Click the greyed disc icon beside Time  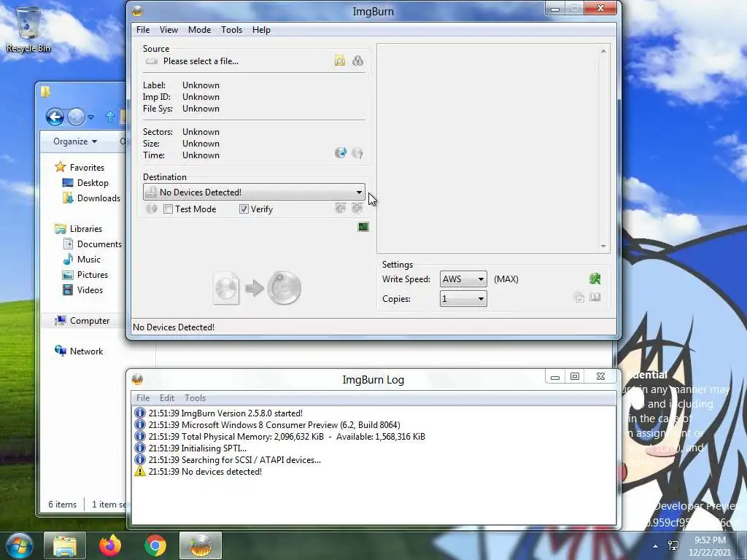(x=357, y=153)
